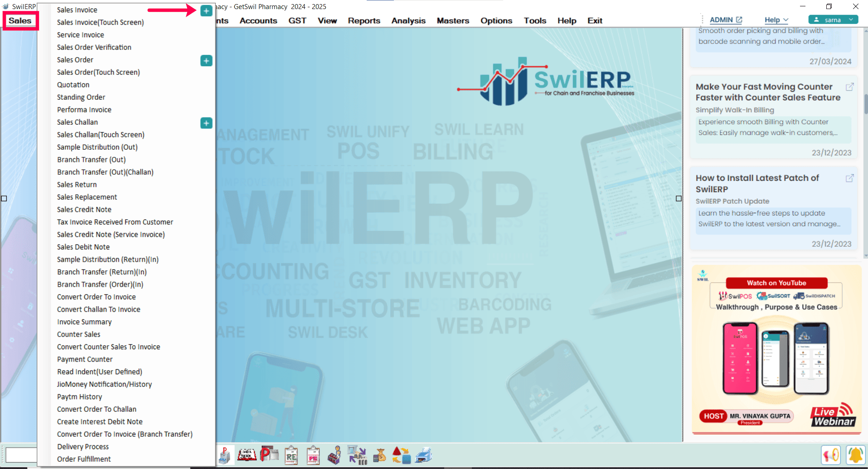The image size is (868, 469).
Task: Open the View menu
Action: (x=327, y=21)
